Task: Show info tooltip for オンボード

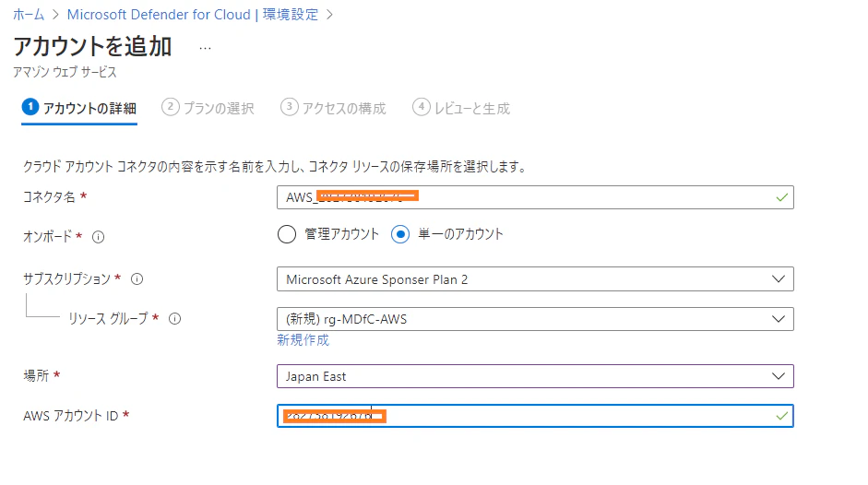Action: click(98, 238)
